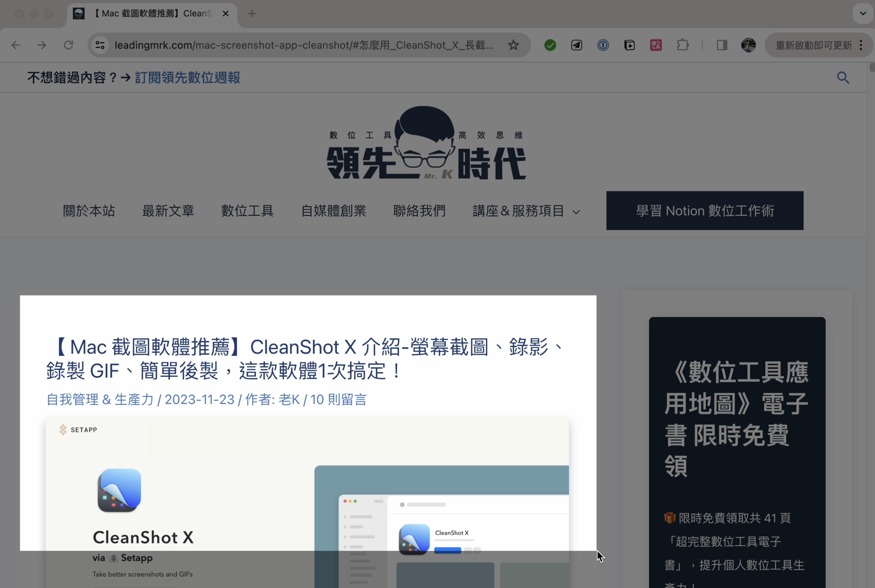Toggle the browser side panel
Screen dimensions: 875x588
(x=722, y=45)
